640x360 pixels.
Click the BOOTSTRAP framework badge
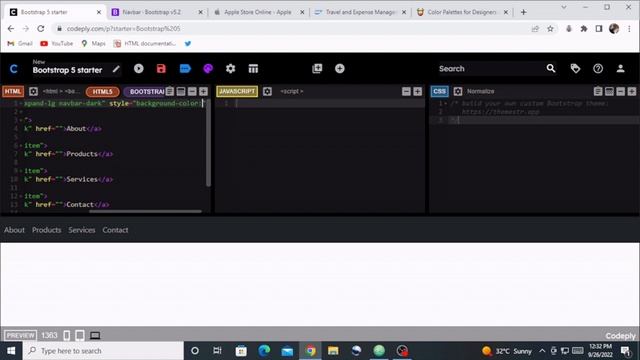(x=144, y=92)
